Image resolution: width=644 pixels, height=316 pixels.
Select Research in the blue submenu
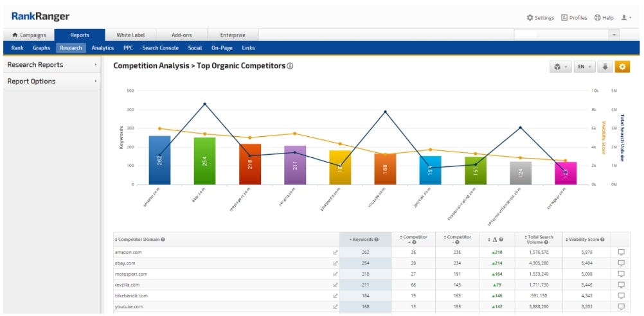(71, 48)
